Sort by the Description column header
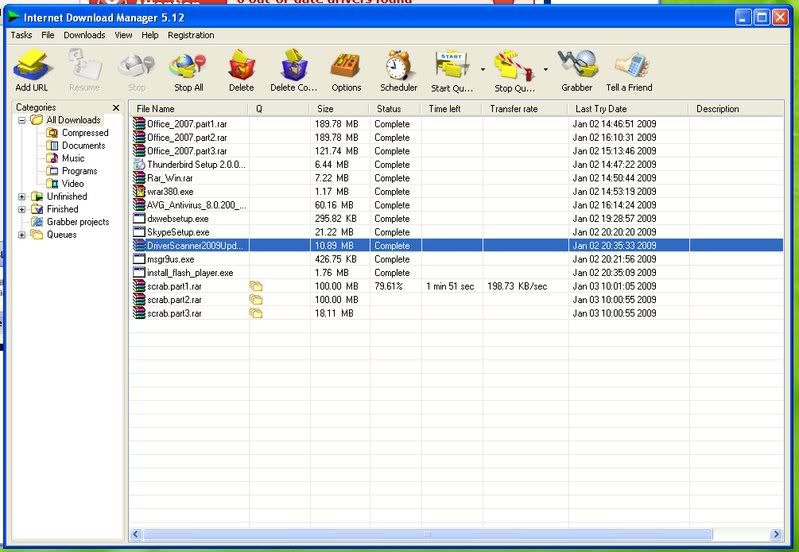This screenshot has width=799, height=552. (736, 109)
